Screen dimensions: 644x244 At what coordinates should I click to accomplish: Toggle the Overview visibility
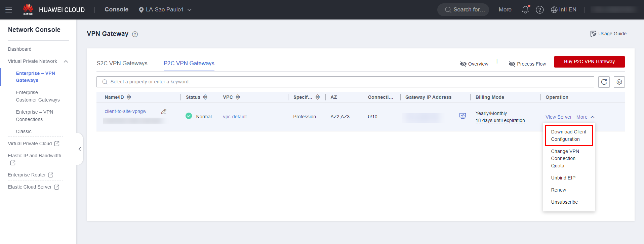pyautogui.click(x=474, y=64)
